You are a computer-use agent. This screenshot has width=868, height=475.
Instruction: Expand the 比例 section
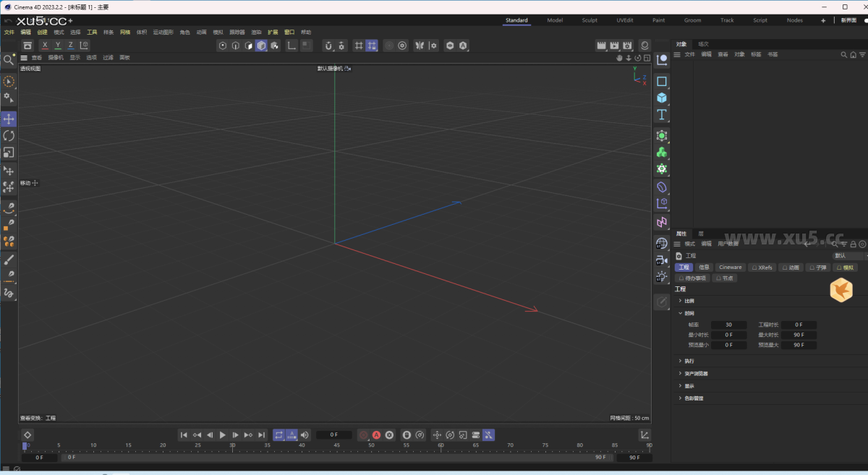pyautogui.click(x=686, y=300)
